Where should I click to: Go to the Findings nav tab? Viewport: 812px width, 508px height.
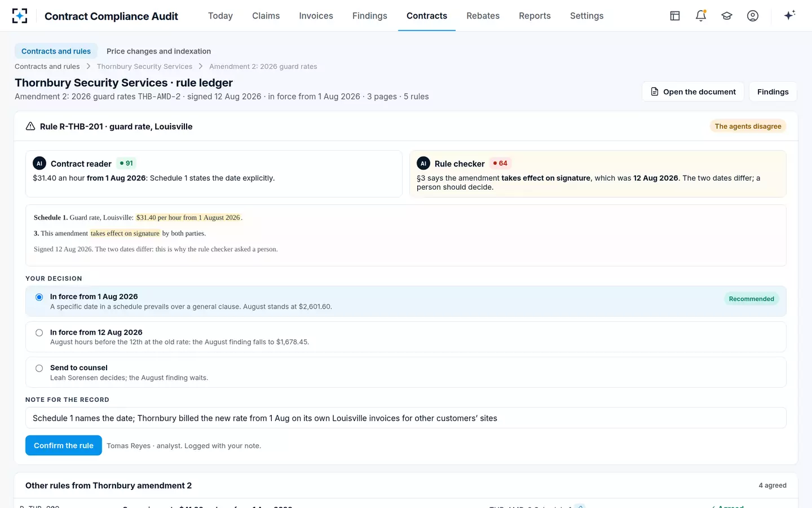pos(370,16)
